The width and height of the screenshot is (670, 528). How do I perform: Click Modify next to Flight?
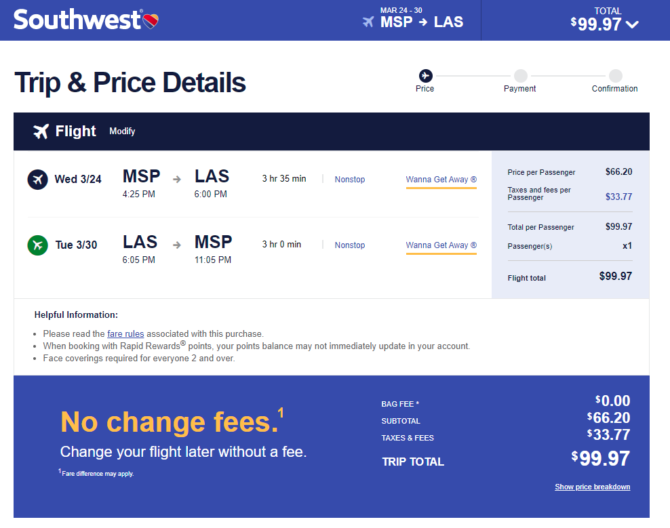(x=122, y=131)
